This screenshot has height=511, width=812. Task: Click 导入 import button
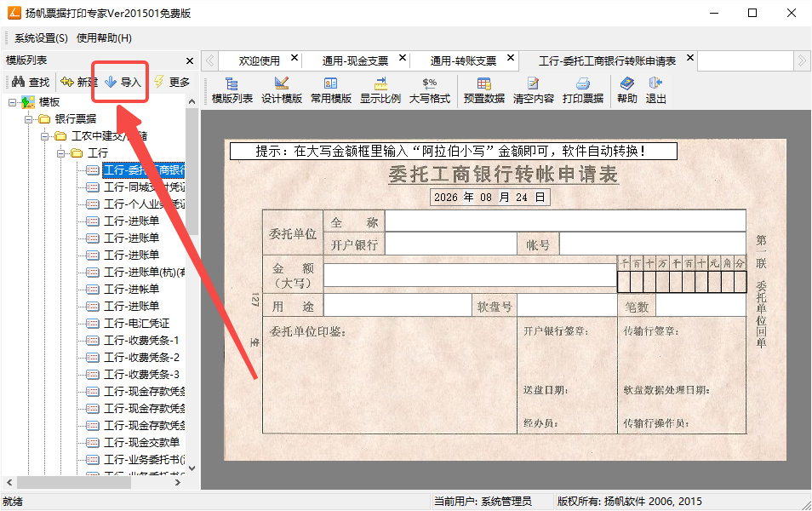tap(123, 82)
